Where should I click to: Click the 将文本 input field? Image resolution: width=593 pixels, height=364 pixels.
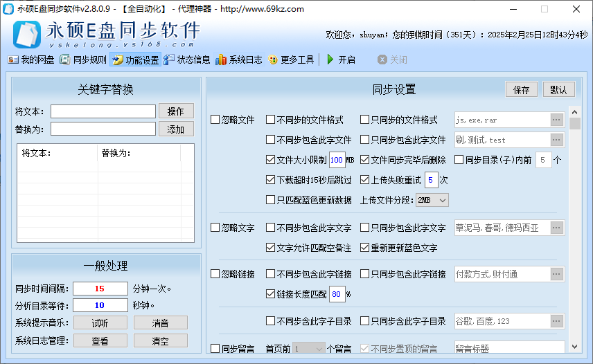(103, 111)
